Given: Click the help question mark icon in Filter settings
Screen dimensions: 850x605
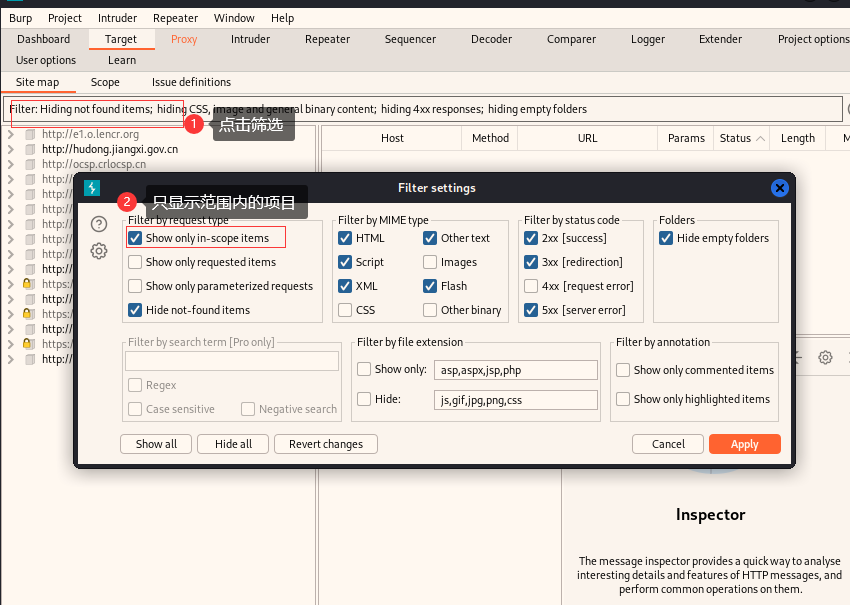Looking at the screenshot, I should point(99,224).
